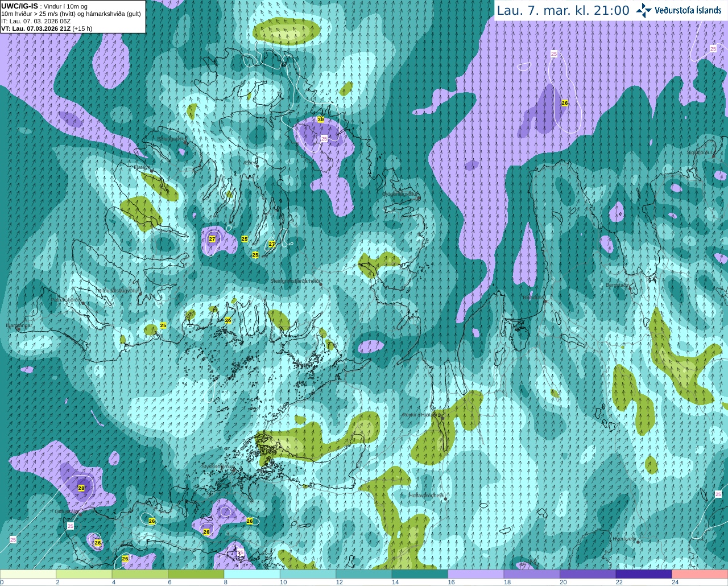Pick the medium purple 18–20 legend swatch
Viewport: 728px width, 586px height.
coord(532,574)
